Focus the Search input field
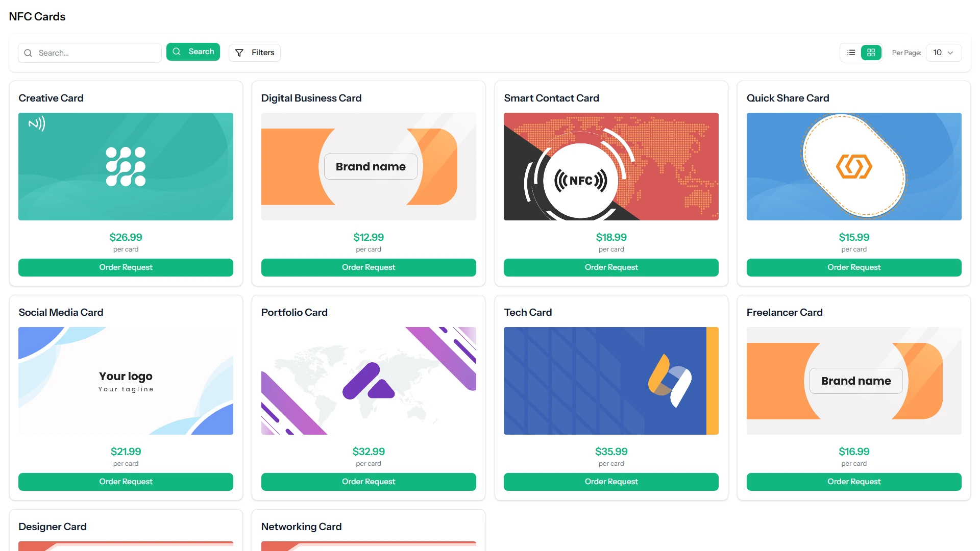The height and width of the screenshot is (551, 980). coord(90,53)
